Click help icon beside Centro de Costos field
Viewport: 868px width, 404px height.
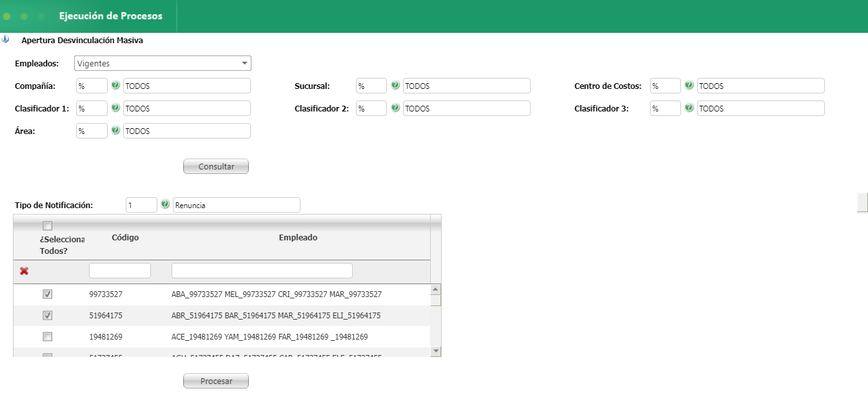[x=689, y=85]
